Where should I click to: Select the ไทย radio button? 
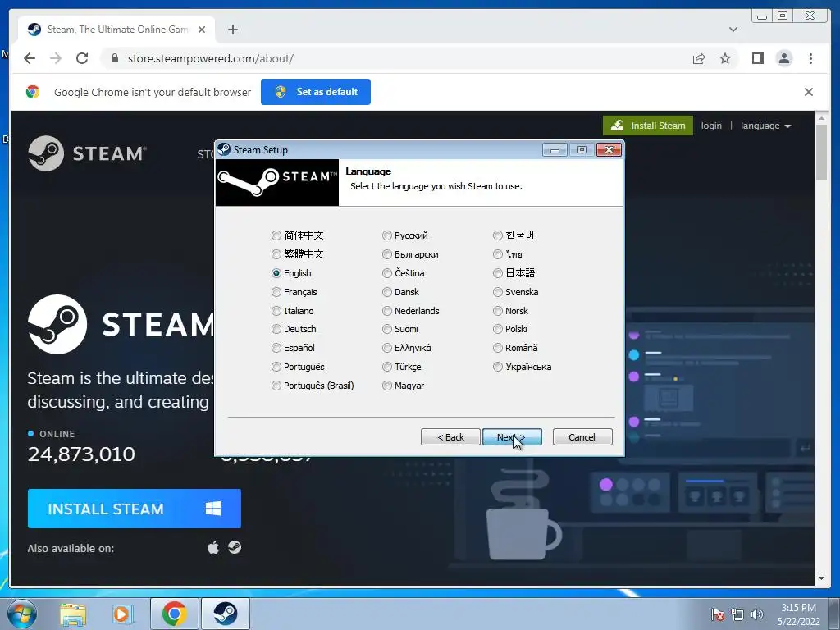[498, 254]
